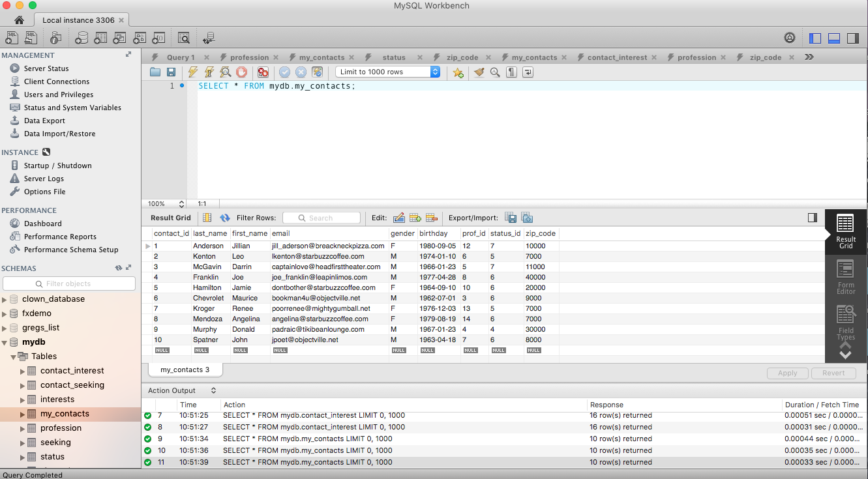
Task: Beautify the query using the broom icon
Action: point(479,72)
